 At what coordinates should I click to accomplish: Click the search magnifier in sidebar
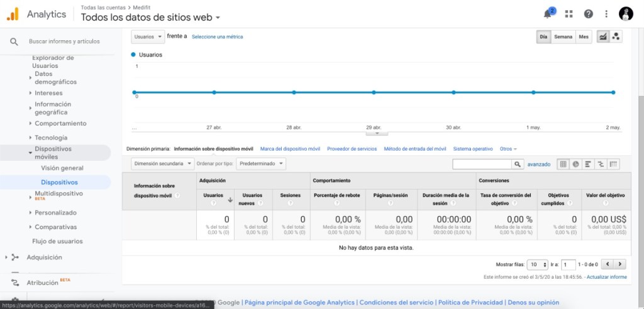(x=14, y=41)
